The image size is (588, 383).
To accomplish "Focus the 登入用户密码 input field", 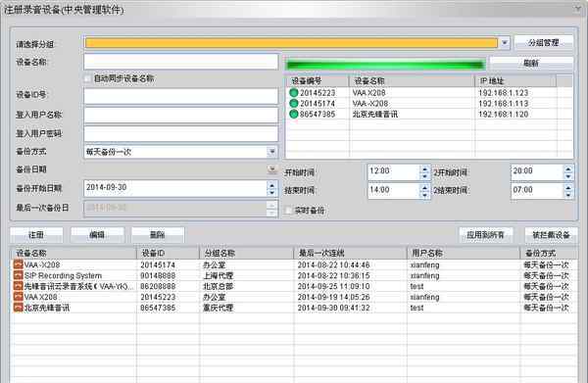I will point(181,134).
